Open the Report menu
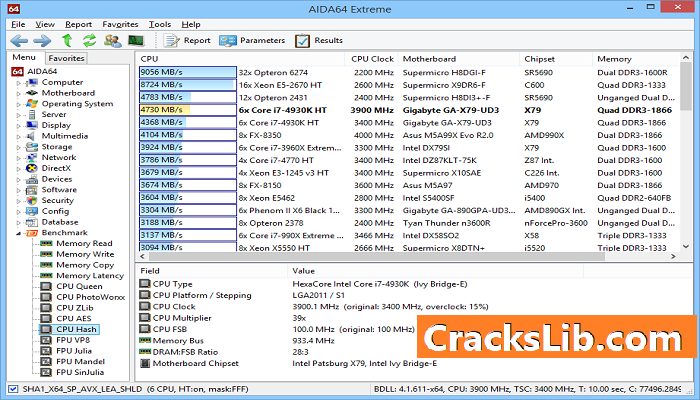700x400 pixels. pos(79,25)
